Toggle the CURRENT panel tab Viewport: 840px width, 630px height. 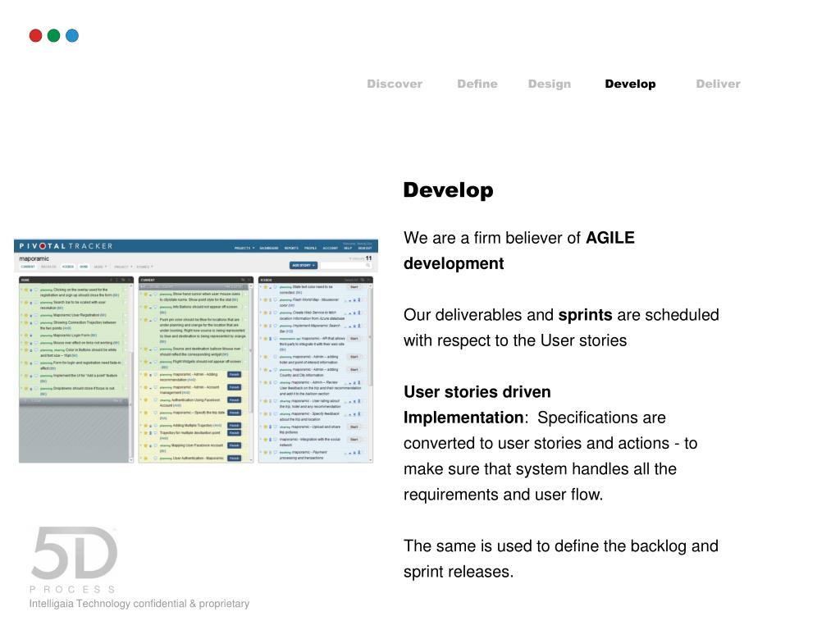[28, 267]
